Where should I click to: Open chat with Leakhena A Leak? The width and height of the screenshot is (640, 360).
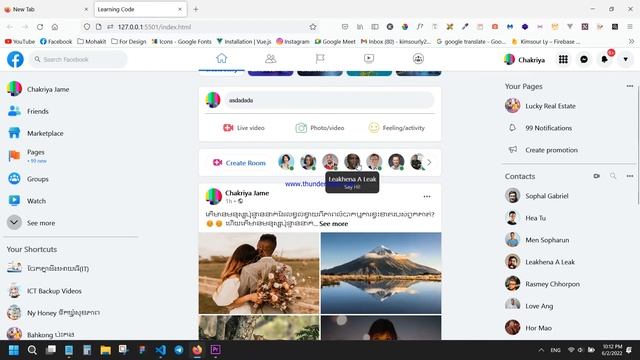(x=550, y=262)
